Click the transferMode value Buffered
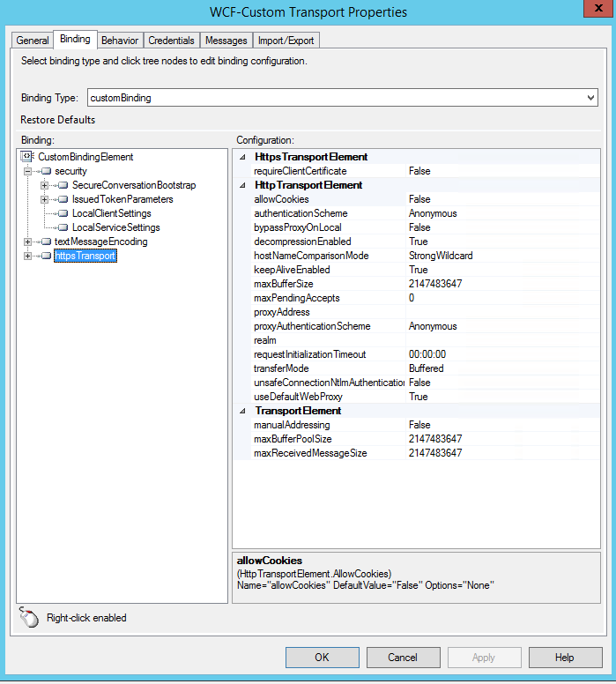 point(502,368)
